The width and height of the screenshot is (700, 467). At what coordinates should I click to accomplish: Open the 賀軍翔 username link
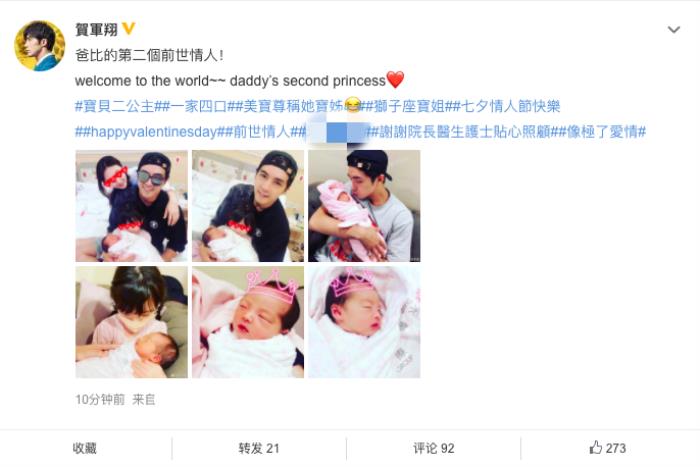coord(96,29)
